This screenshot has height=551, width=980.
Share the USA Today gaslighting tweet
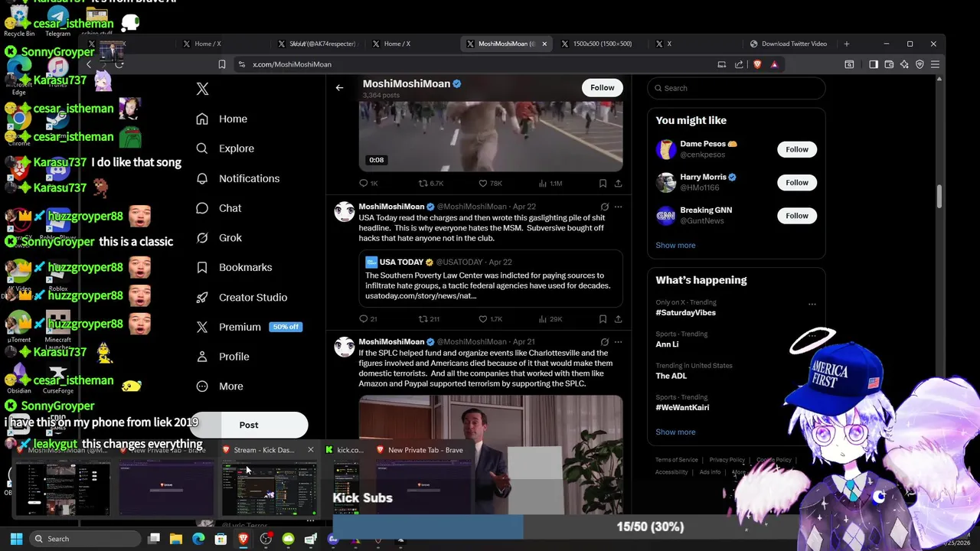[618, 319]
